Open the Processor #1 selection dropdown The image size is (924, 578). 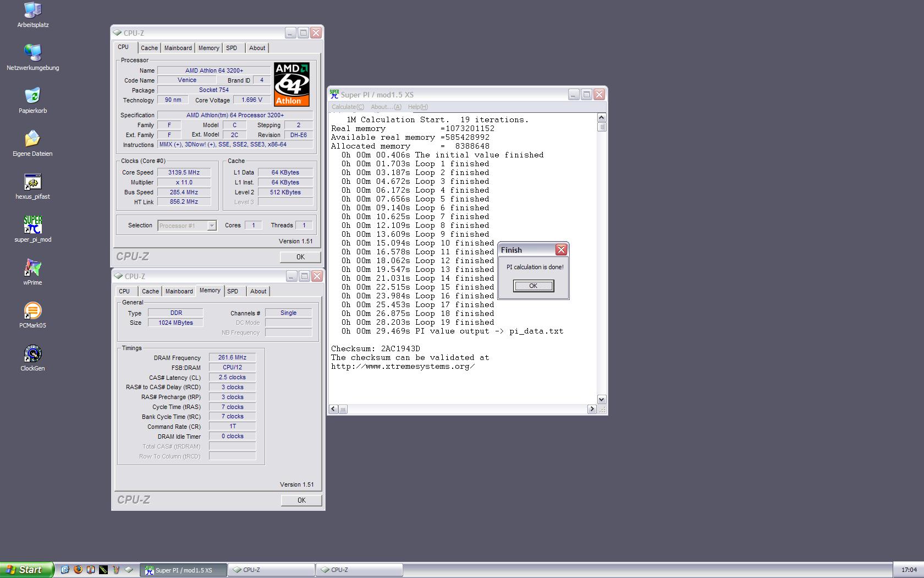[187, 225]
